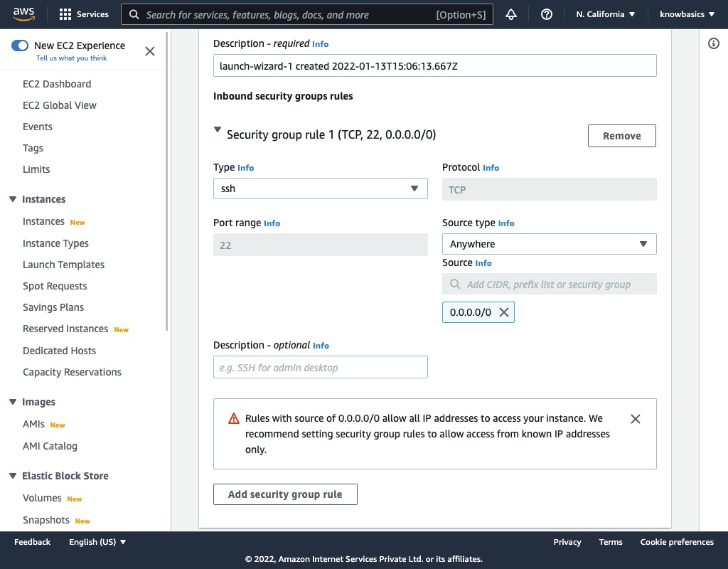Open Reserved Instances page
Image resolution: width=728 pixels, height=569 pixels.
coord(65,329)
